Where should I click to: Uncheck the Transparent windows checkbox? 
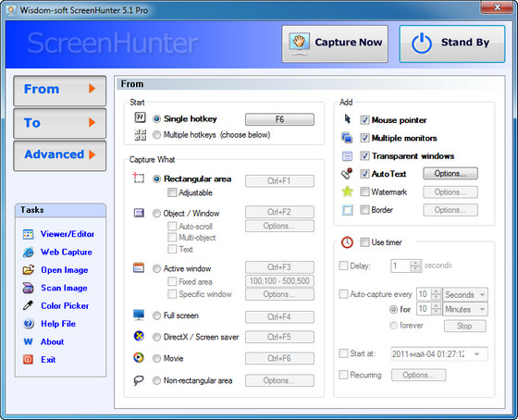364,155
